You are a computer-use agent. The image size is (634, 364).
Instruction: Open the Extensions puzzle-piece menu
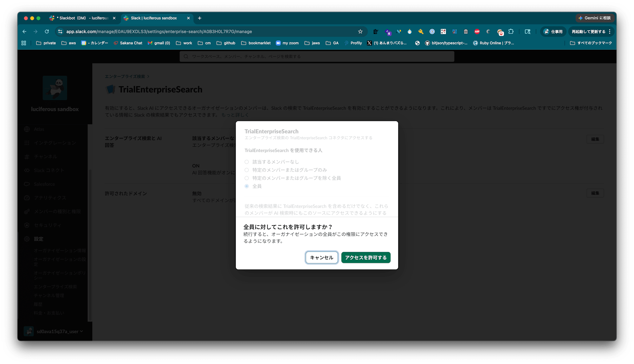511,31
